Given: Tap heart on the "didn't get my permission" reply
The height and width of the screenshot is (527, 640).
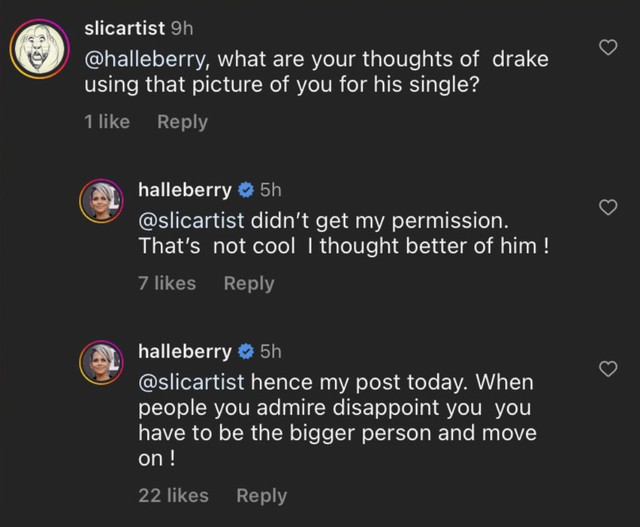Looking at the screenshot, I should (607, 207).
